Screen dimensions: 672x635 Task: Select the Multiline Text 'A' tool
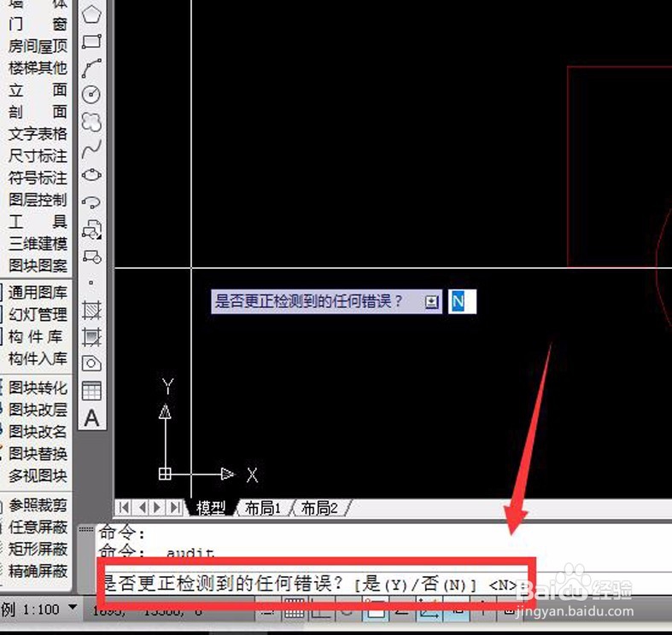(91, 418)
